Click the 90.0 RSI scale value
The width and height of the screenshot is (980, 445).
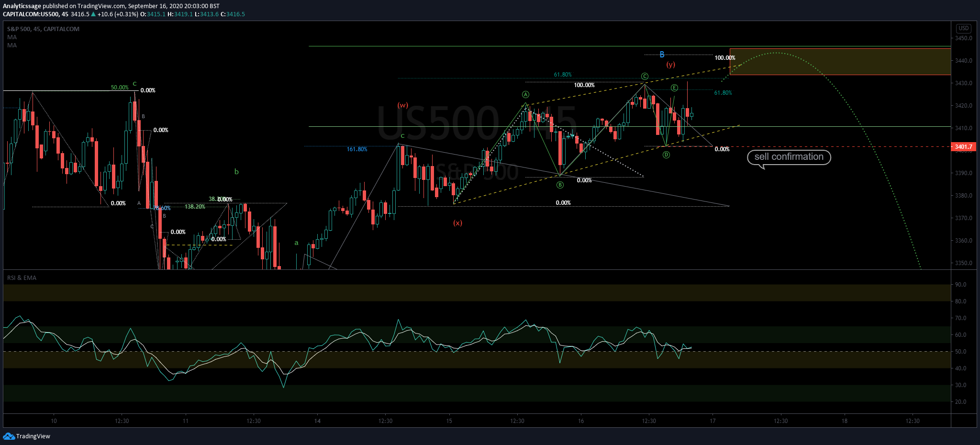960,285
